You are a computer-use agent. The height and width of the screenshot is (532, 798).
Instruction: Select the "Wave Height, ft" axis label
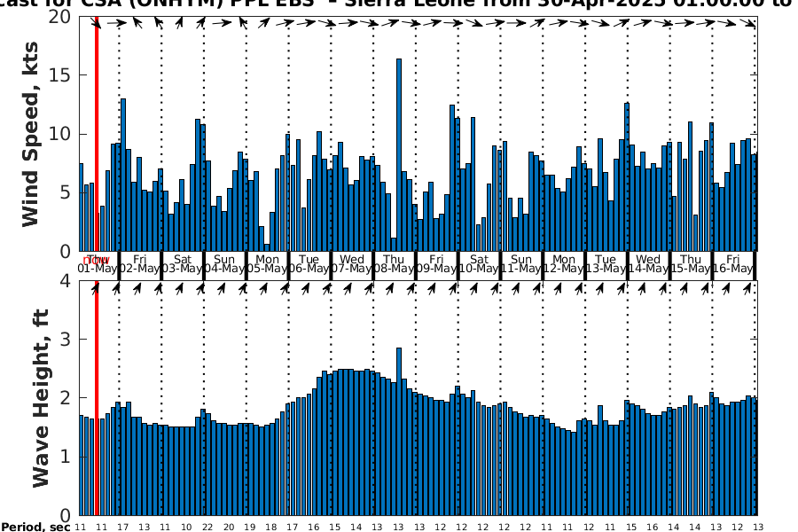(40, 398)
